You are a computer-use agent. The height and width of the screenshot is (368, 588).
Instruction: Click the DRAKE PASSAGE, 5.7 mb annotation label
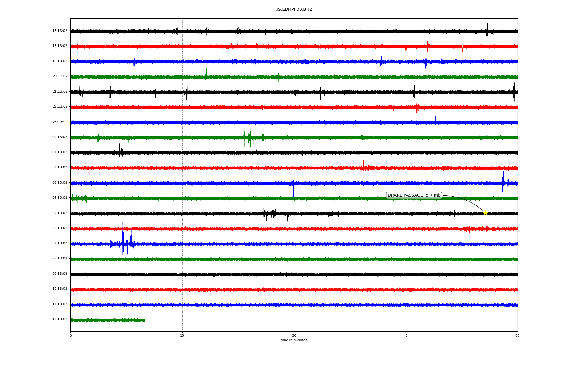(414, 195)
